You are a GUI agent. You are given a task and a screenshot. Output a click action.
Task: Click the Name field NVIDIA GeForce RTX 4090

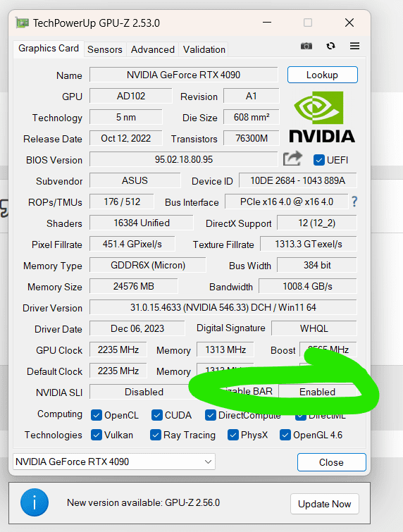pyautogui.click(x=183, y=75)
